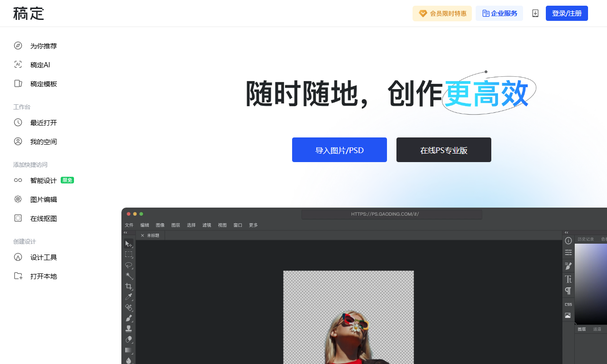Viewport: 607px width, 364px height.
Task: Open the CSS panel icon
Action: (568, 304)
